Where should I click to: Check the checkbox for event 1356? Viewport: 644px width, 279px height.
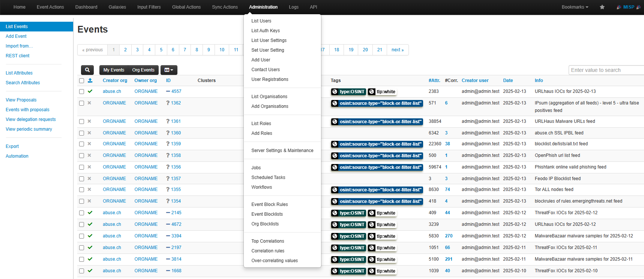pyautogui.click(x=81, y=167)
